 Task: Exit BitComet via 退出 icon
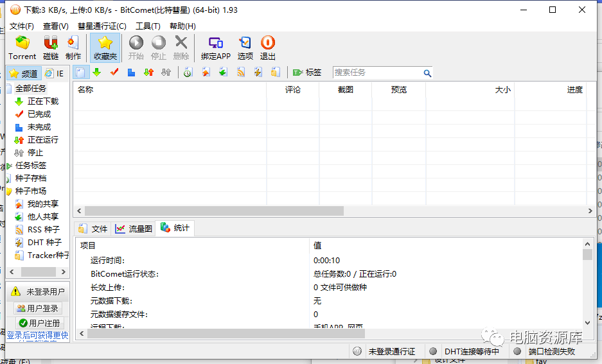[268, 48]
